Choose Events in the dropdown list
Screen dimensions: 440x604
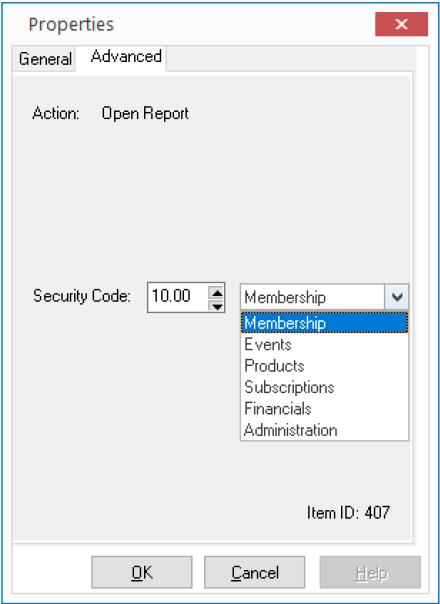pyautogui.click(x=324, y=344)
